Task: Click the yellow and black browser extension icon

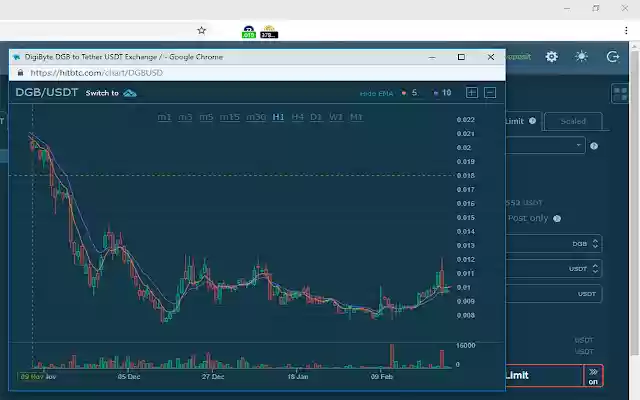Action: pos(269,32)
